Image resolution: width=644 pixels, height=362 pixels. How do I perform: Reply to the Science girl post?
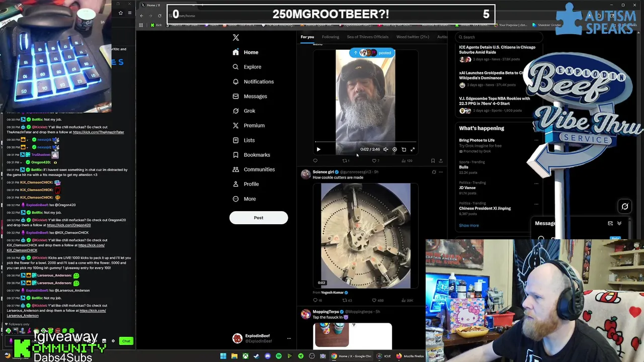point(317,300)
